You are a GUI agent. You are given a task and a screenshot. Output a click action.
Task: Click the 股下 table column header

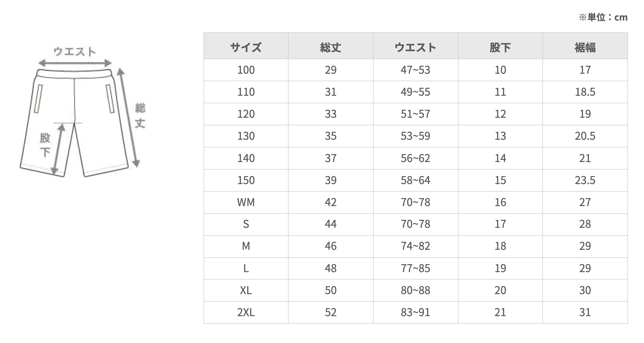point(500,47)
